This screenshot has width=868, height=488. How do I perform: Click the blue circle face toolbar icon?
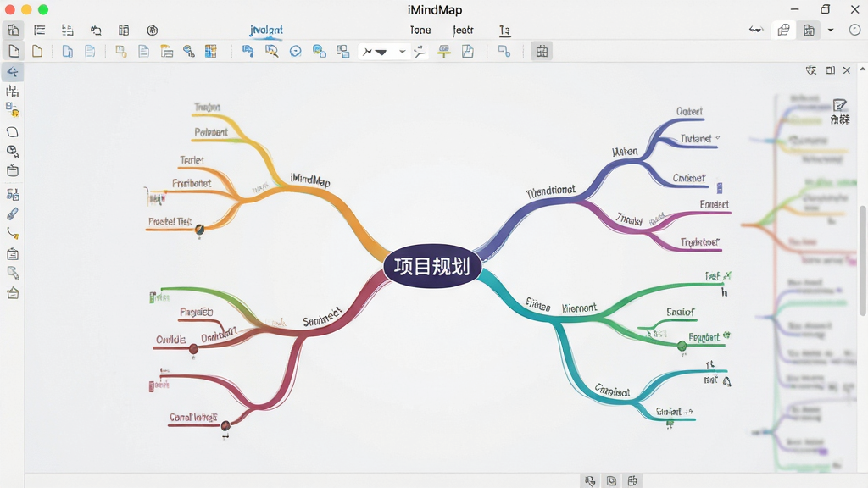[x=296, y=52]
